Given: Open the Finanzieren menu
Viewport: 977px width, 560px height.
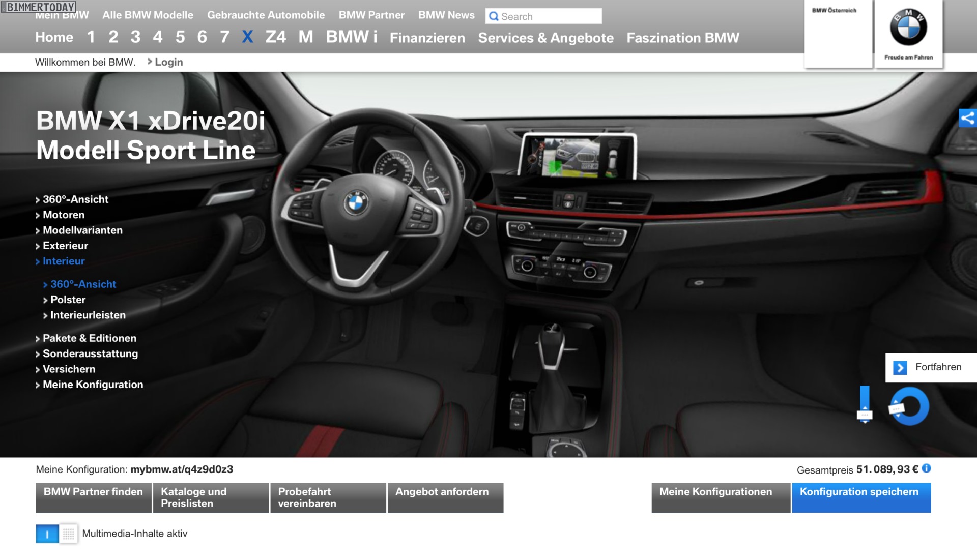Looking at the screenshot, I should pos(427,38).
